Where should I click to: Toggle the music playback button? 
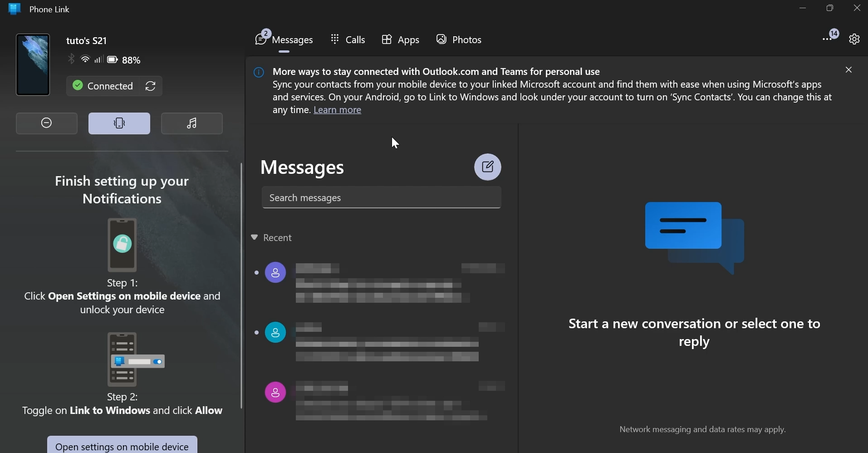191,123
